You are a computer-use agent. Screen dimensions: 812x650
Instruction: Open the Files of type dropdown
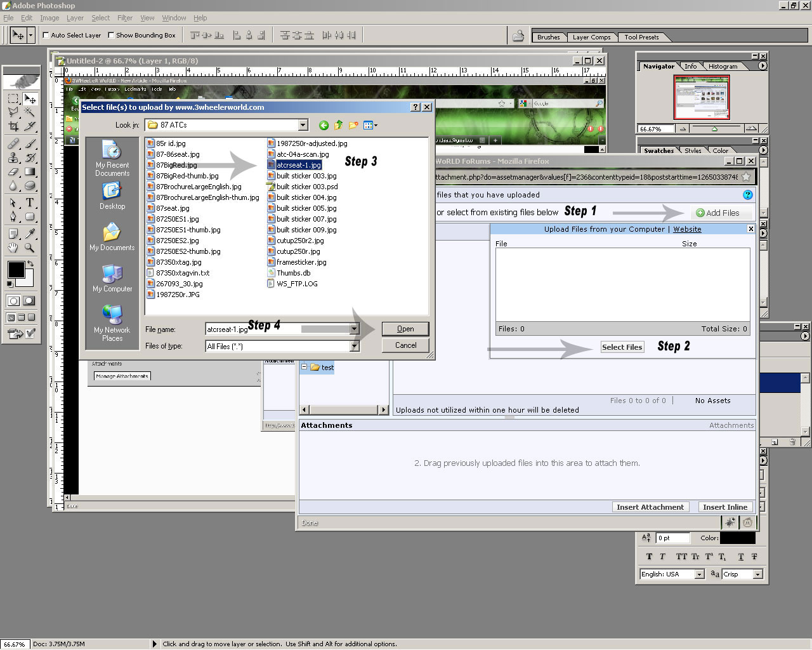pyautogui.click(x=355, y=346)
